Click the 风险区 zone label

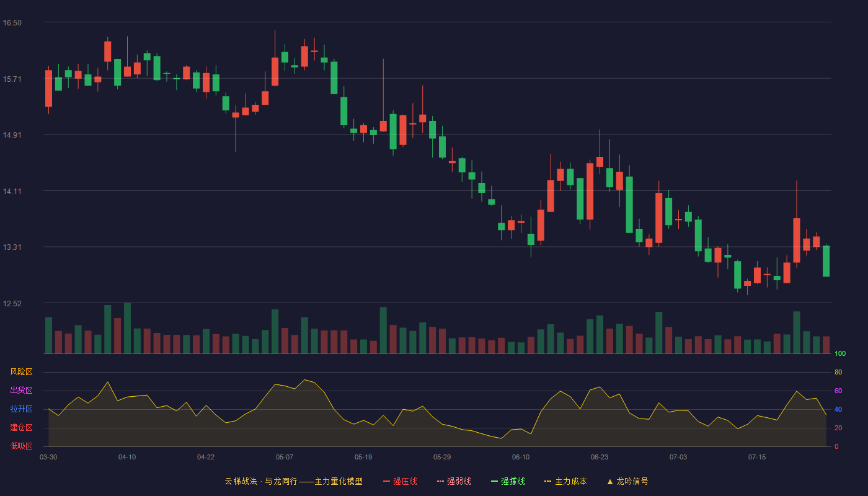pyautogui.click(x=21, y=372)
